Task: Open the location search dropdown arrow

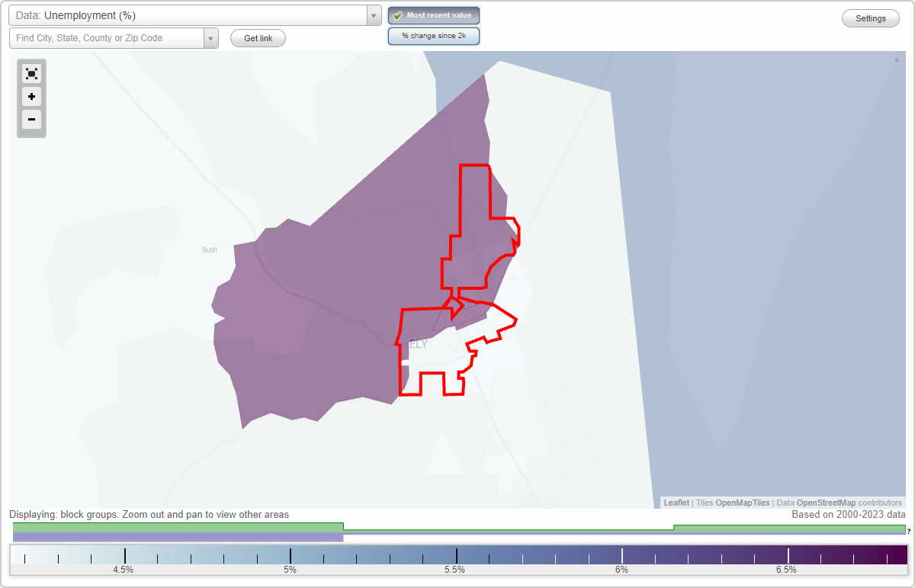Action: tap(211, 37)
